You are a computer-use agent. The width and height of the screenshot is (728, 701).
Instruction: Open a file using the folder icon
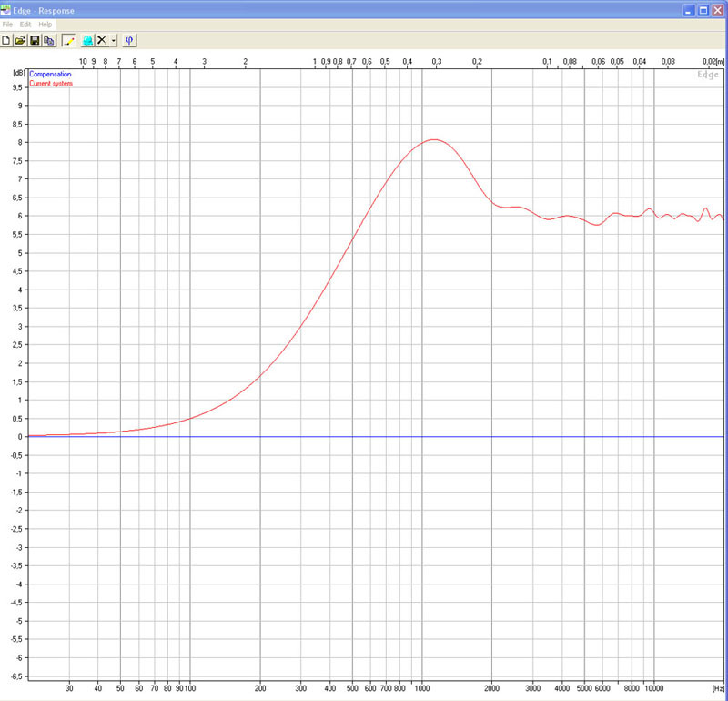coord(20,41)
